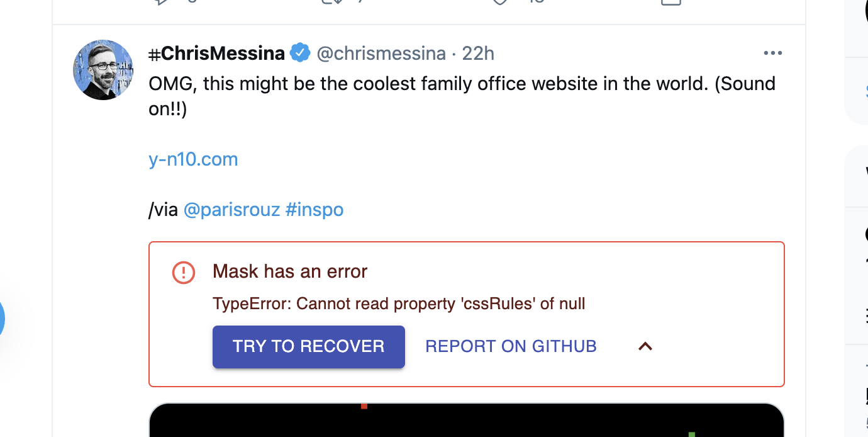Open Chris Messina's tweet options menu
The image size is (868, 437).
772,53
